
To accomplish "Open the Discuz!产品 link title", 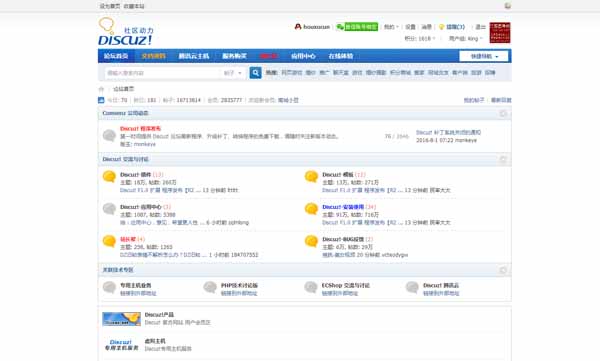I will (159, 315).
